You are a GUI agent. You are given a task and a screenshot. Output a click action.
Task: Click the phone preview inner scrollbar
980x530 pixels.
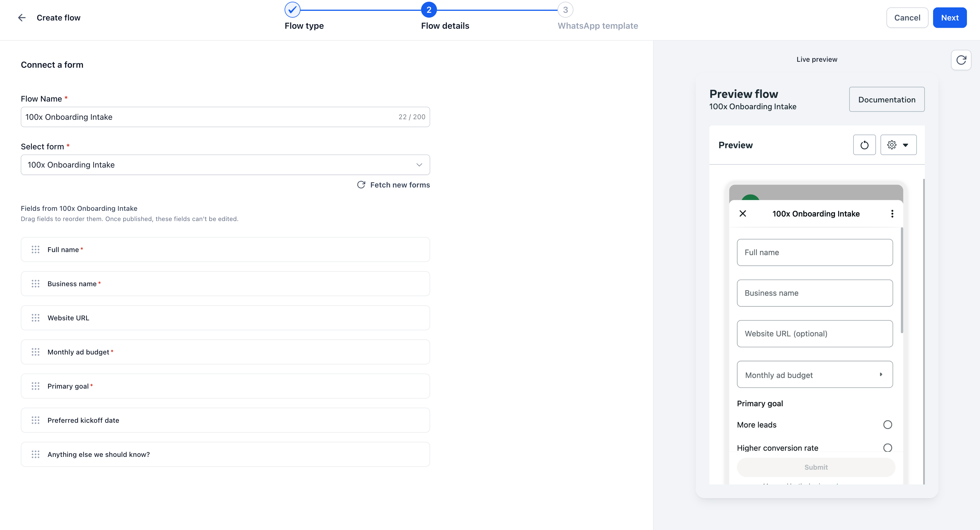[902, 281]
